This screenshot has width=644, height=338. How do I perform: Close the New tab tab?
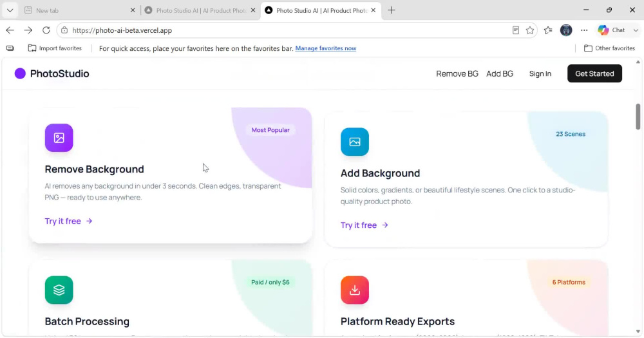click(x=133, y=10)
